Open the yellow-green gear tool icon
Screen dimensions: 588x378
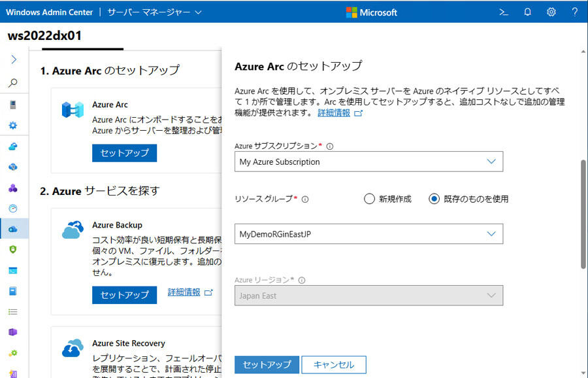click(x=13, y=353)
